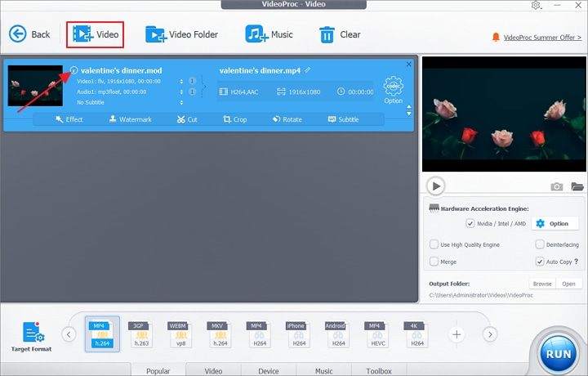
Task: Switch to the Music tab
Action: click(323, 370)
